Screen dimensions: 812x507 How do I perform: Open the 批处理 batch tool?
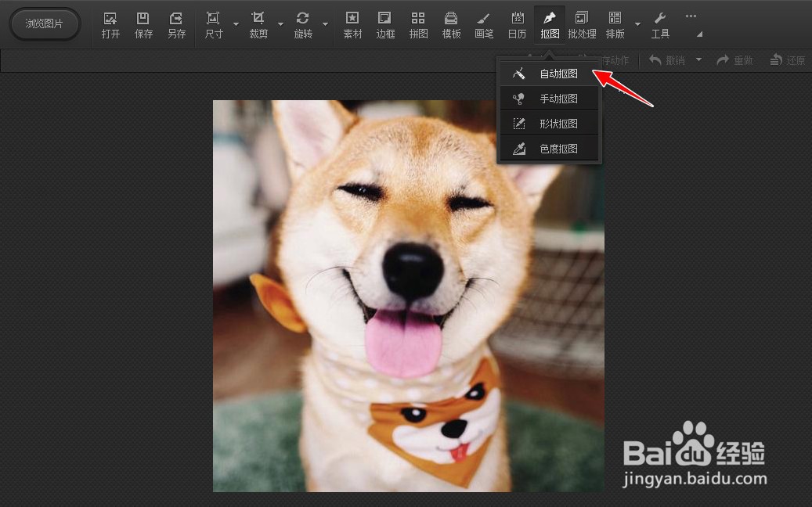[x=582, y=25]
